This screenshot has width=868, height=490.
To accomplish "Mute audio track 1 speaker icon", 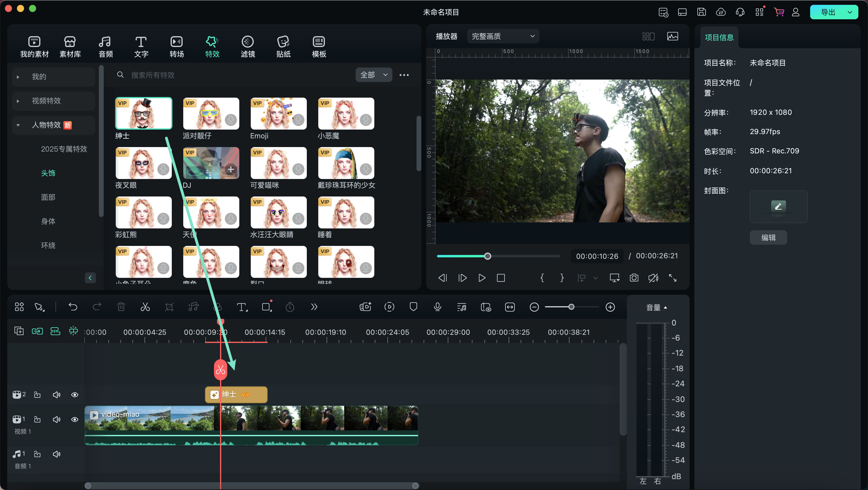I will click(57, 453).
